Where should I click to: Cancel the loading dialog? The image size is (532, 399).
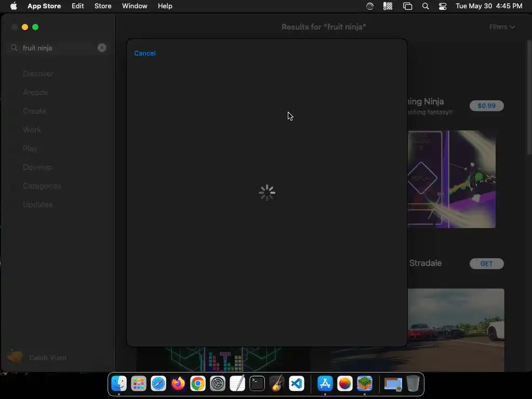point(144,54)
